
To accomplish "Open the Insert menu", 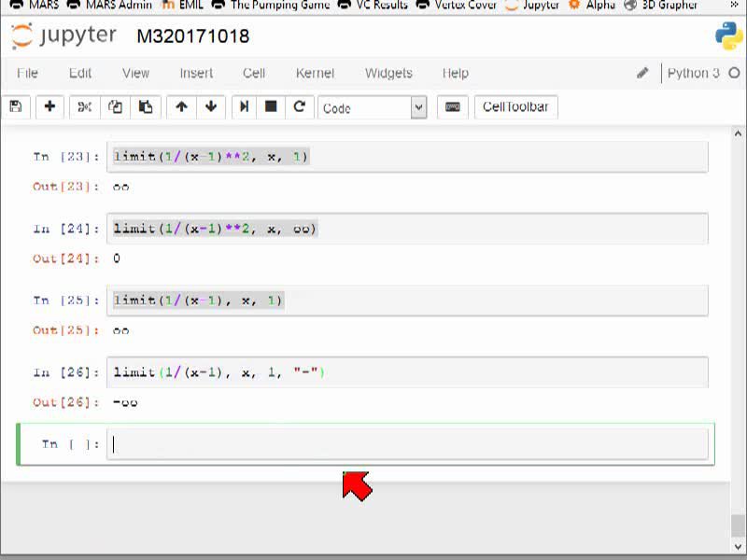I will click(x=196, y=73).
